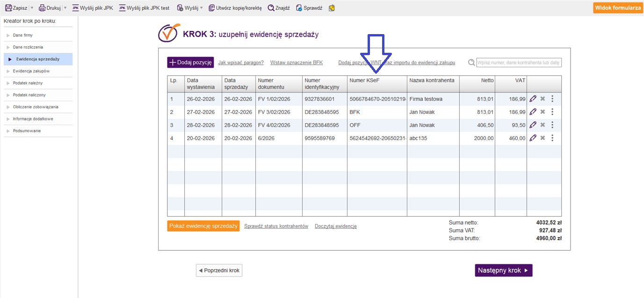Click the Sprawdź verification toolbar button

[x=309, y=8]
